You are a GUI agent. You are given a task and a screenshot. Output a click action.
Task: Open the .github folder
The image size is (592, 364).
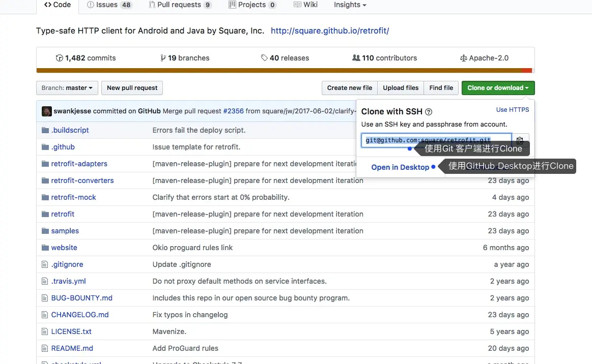tap(63, 147)
